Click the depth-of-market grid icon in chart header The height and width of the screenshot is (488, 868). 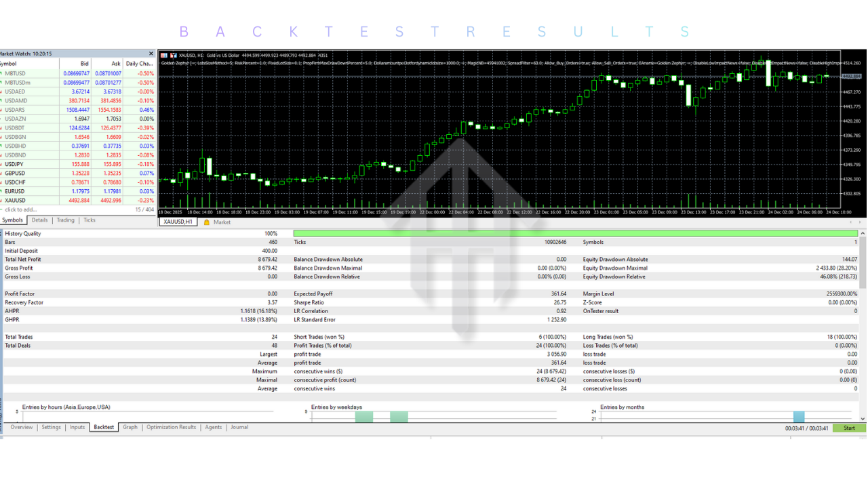[164, 55]
